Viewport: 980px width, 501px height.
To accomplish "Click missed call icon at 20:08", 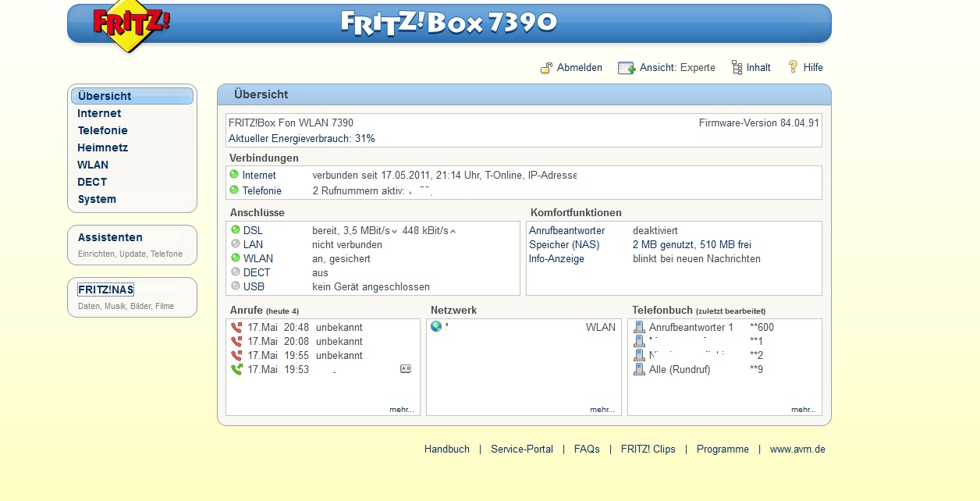I will 236,342.
